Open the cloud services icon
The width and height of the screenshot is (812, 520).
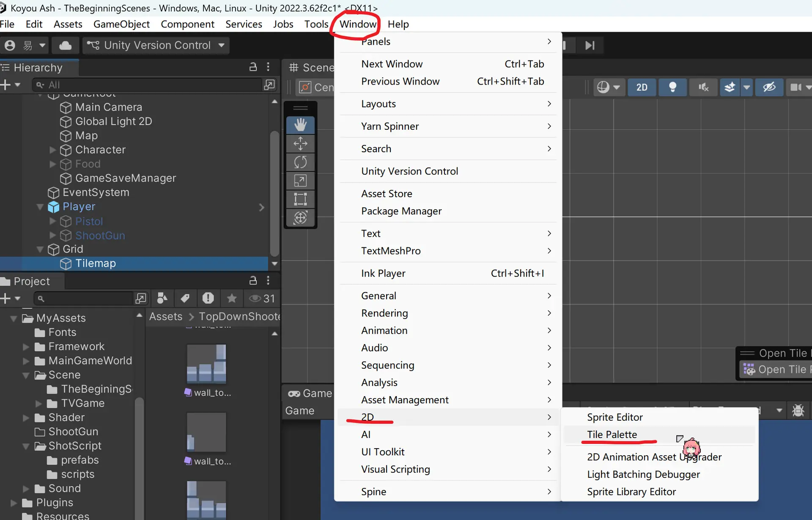coord(65,45)
